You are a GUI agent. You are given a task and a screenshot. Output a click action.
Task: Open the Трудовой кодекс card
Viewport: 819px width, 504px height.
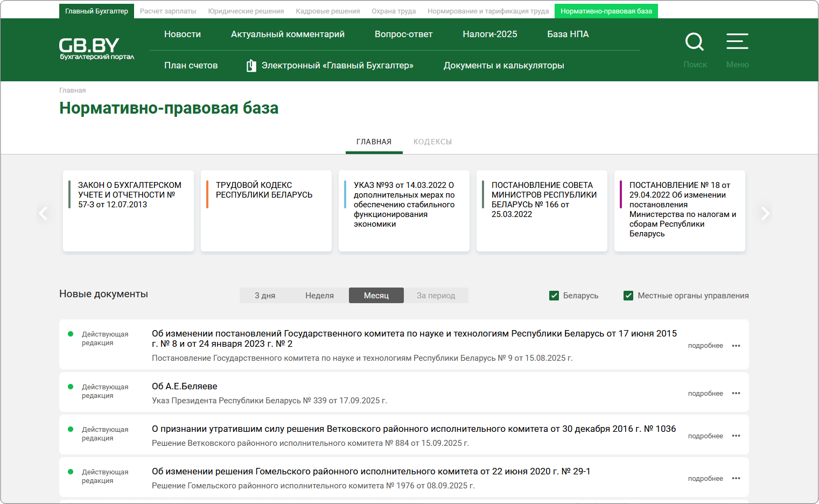pyautogui.click(x=266, y=211)
